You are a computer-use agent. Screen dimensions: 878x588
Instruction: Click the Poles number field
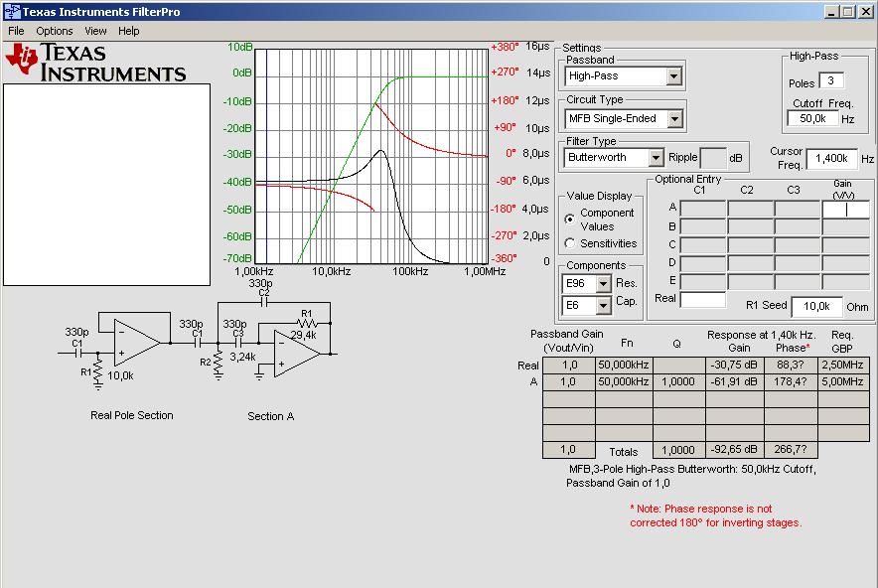click(x=831, y=80)
